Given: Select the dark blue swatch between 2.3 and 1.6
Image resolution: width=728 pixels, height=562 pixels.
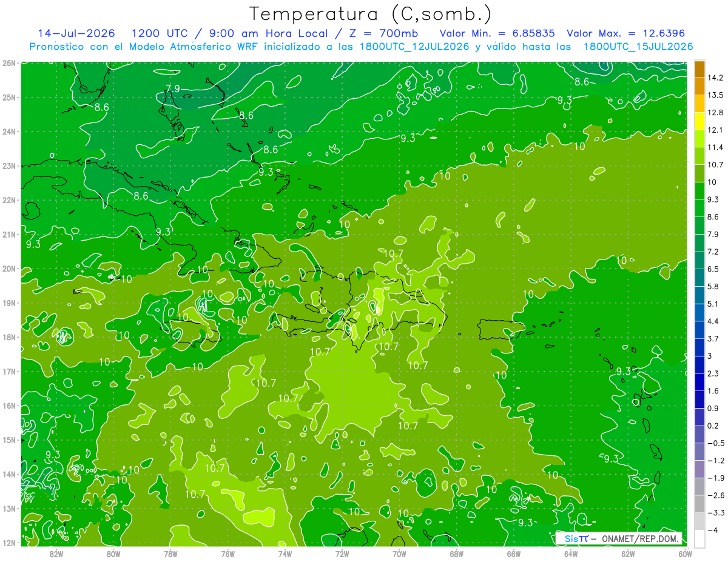Looking at the screenshot, I should click(x=699, y=381).
